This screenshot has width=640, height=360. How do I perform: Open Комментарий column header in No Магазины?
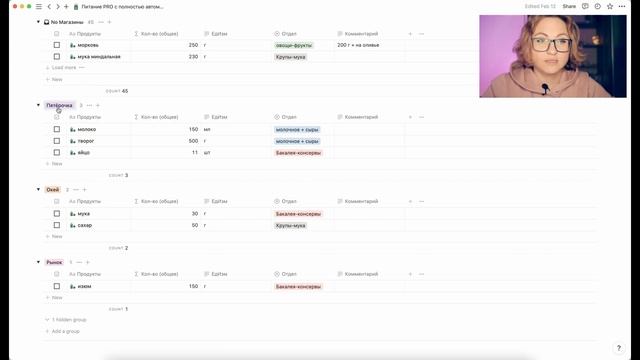pyautogui.click(x=358, y=34)
